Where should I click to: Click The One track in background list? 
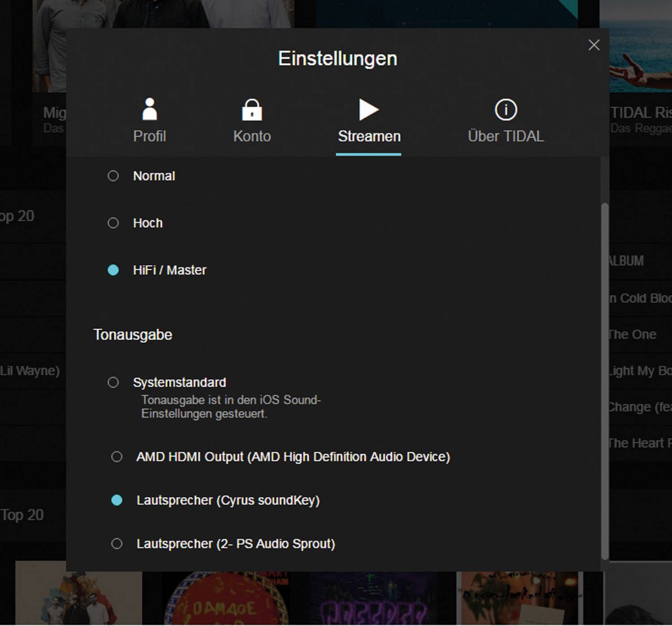(632, 334)
